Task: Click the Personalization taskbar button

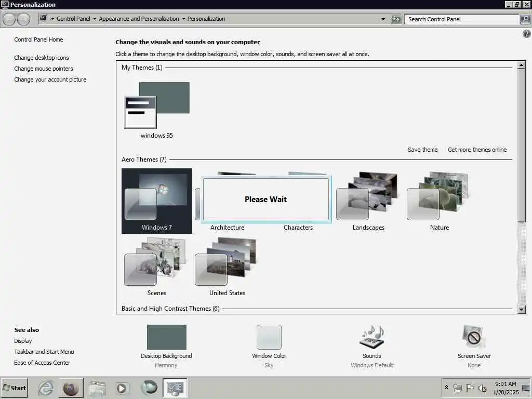Action: pyautogui.click(x=175, y=388)
